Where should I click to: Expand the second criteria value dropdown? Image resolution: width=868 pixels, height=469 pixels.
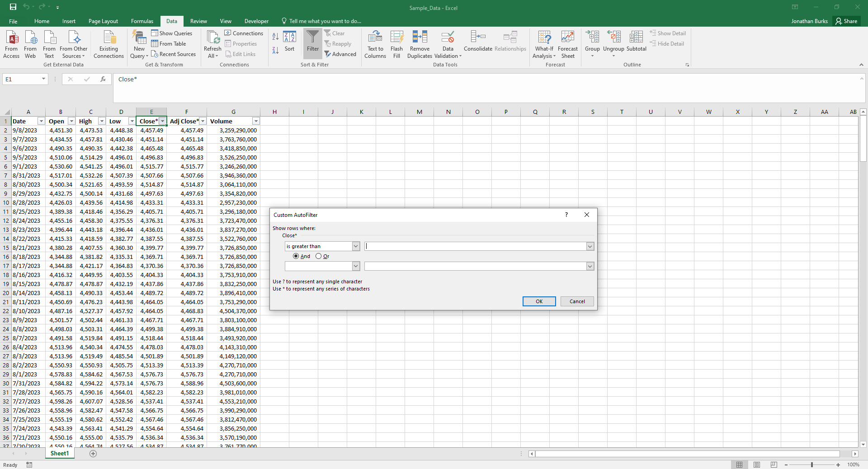click(590, 266)
